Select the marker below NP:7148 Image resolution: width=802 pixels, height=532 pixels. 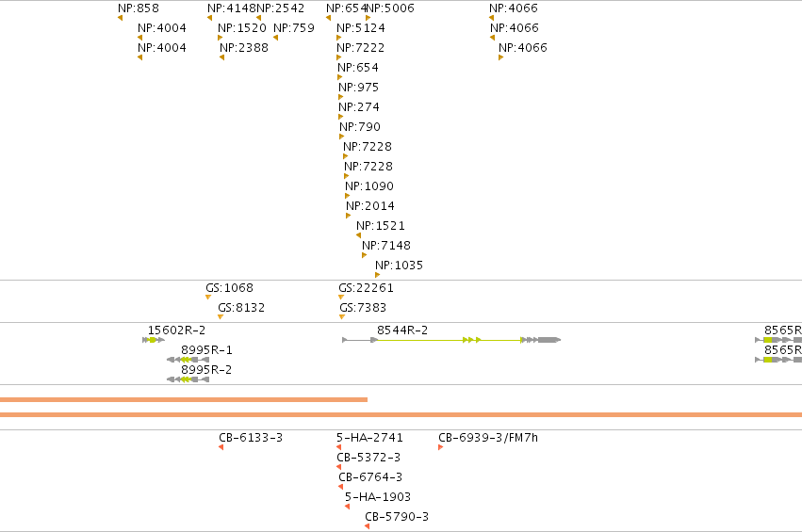(364, 255)
